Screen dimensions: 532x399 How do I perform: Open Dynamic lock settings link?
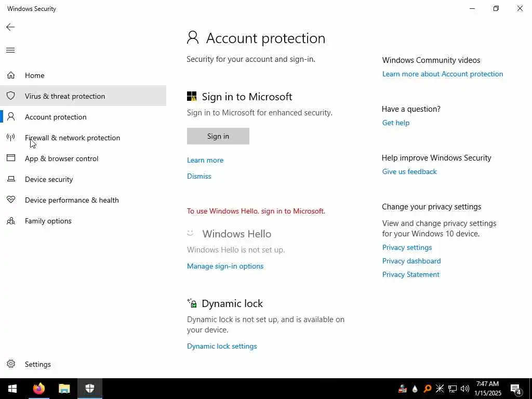(x=222, y=346)
